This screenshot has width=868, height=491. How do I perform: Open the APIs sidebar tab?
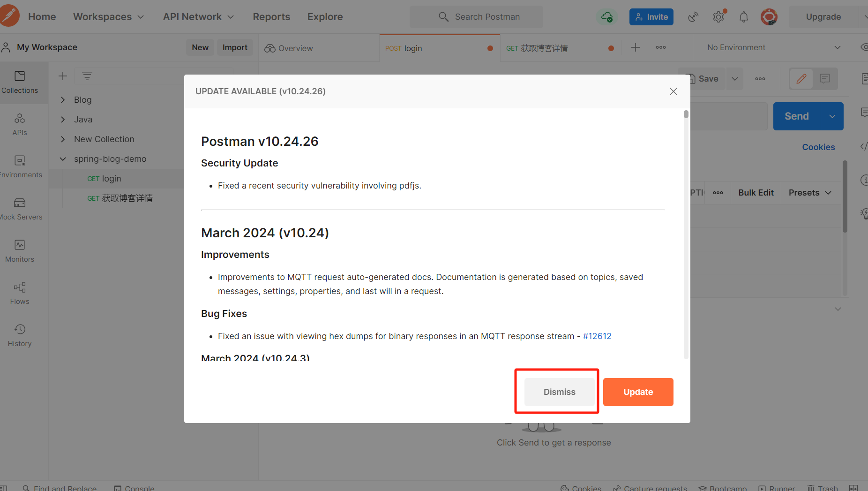tap(20, 124)
